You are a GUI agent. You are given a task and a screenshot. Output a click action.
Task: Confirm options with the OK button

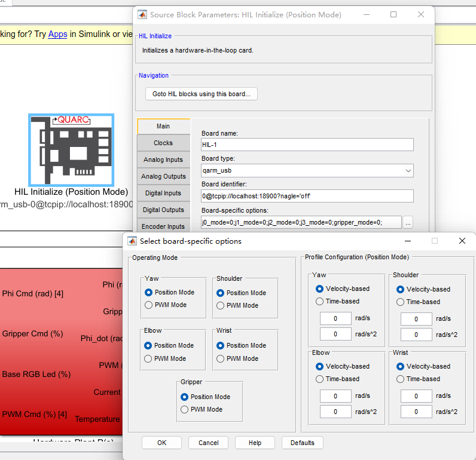(161, 443)
